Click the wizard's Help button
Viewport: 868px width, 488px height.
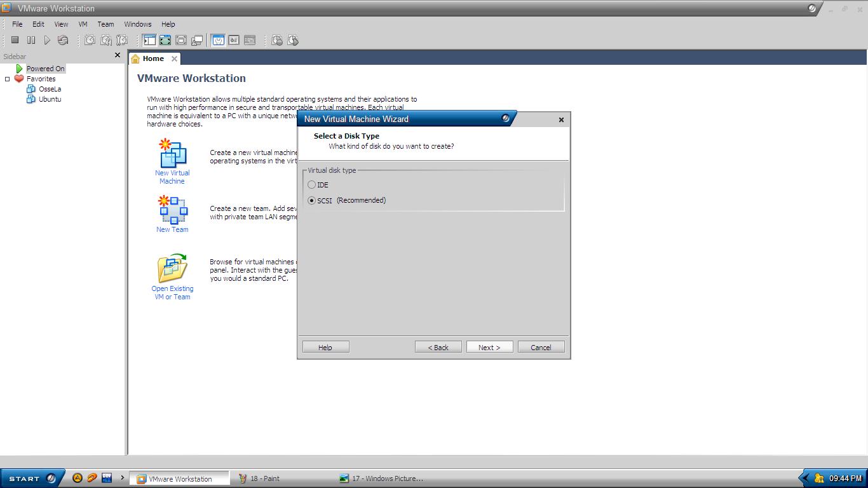coord(325,347)
